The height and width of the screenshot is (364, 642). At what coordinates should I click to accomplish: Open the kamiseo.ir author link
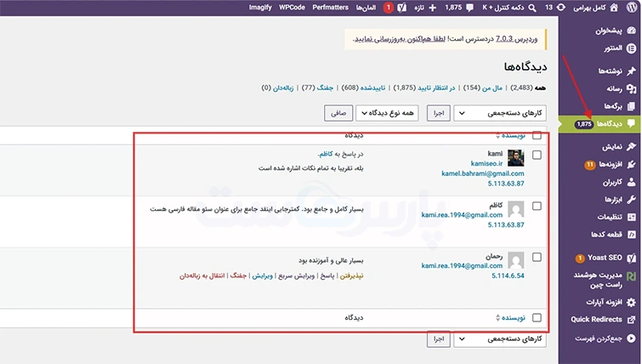(486, 163)
